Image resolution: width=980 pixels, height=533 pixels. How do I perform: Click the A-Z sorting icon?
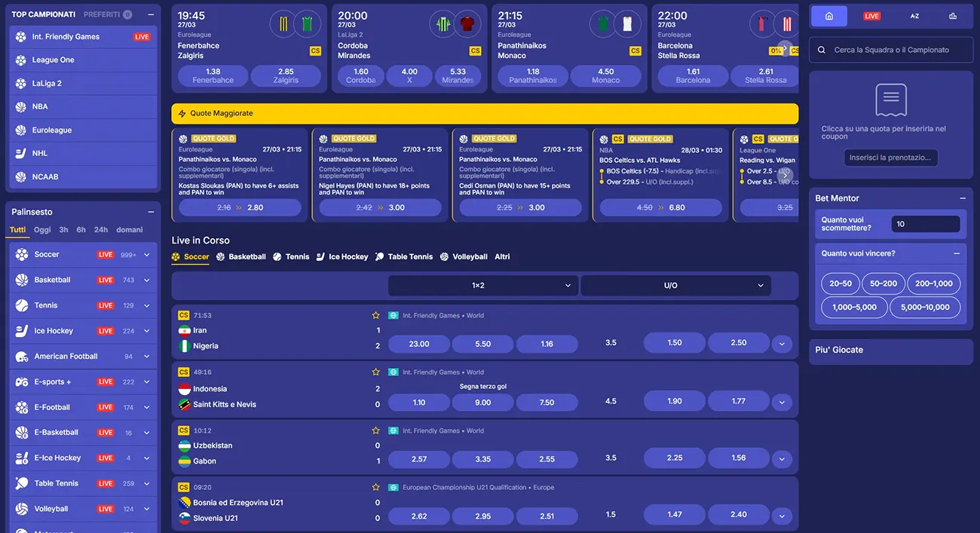coord(914,16)
